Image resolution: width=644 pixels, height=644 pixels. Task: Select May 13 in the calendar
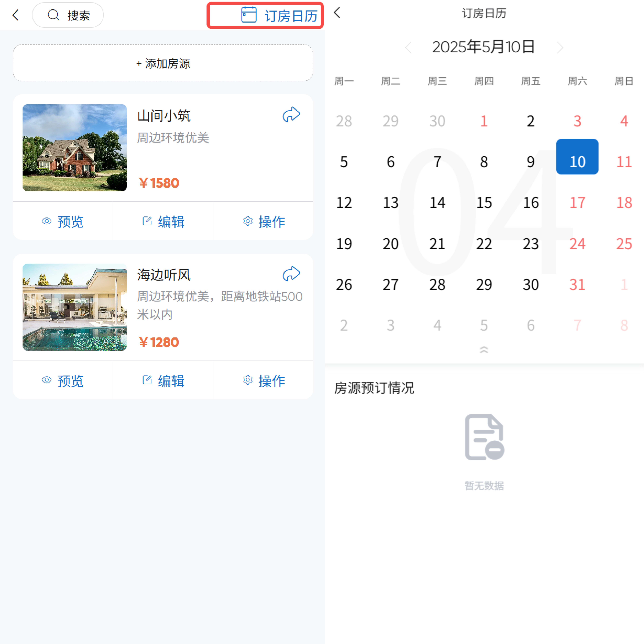pyautogui.click(x=391, y=203)
